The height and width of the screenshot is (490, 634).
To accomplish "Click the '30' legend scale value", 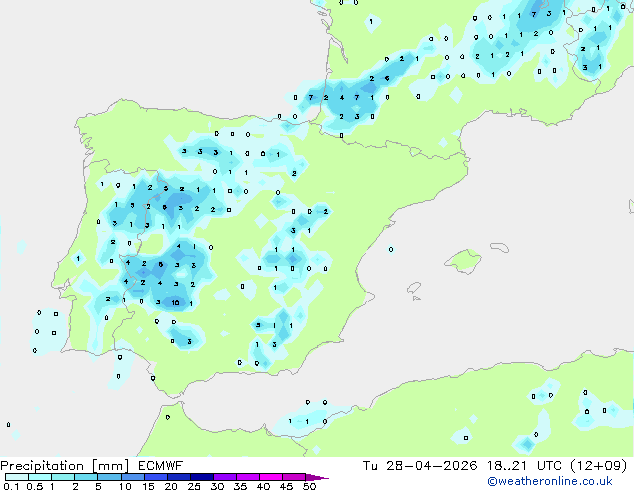I will 217,486.
